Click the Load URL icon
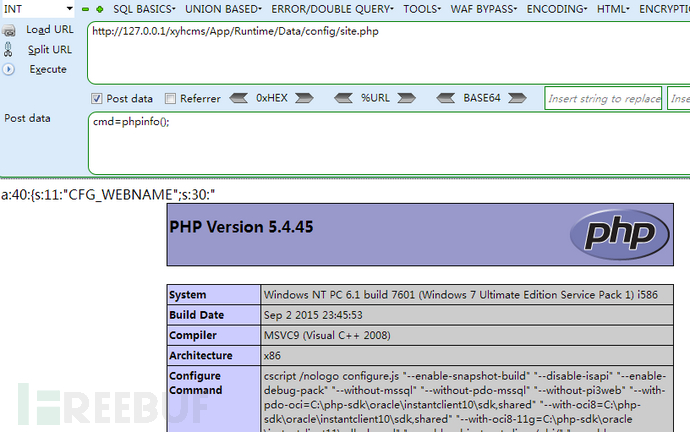 9,30
